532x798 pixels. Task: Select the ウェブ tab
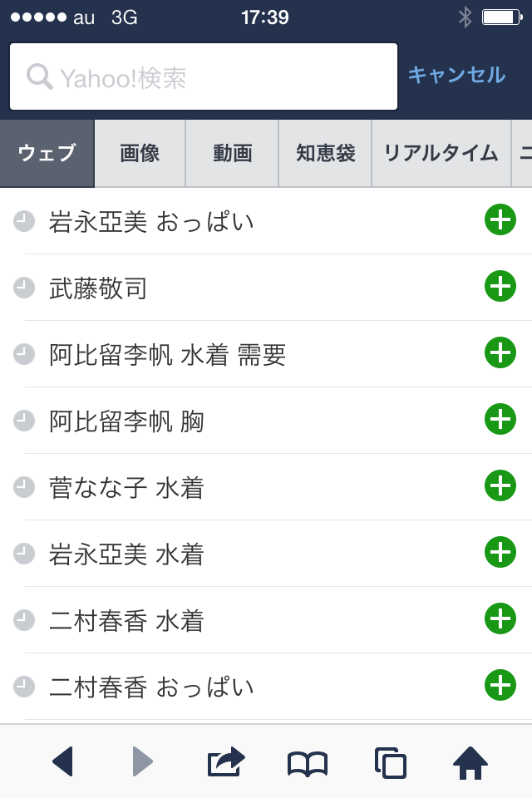(47, 154)
